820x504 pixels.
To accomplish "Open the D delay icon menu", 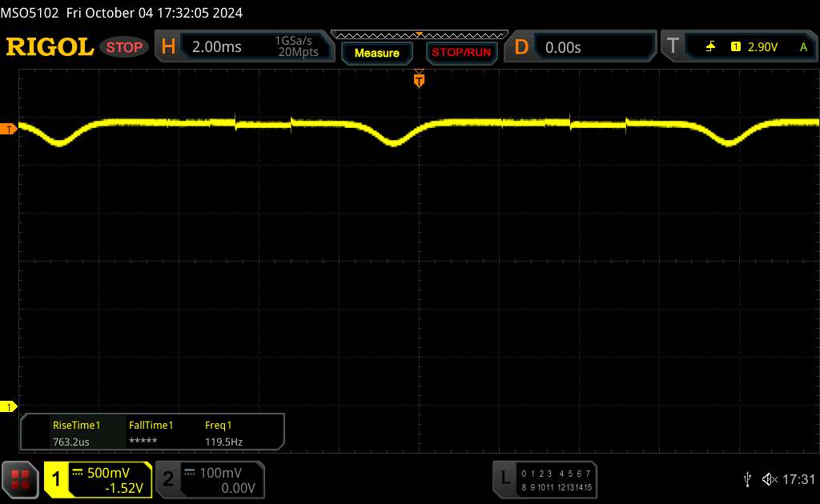I will pos(521,47).
